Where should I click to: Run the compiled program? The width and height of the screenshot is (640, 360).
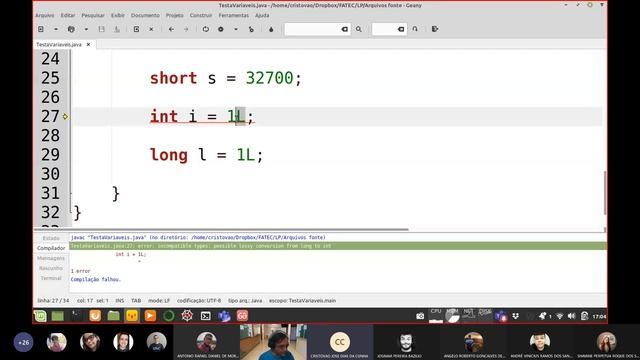coord(251,29)
